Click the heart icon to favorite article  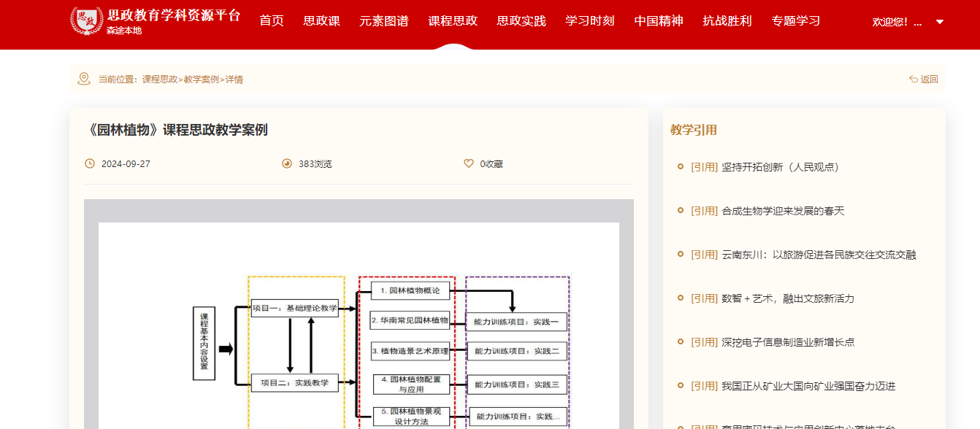click(469, 163)
